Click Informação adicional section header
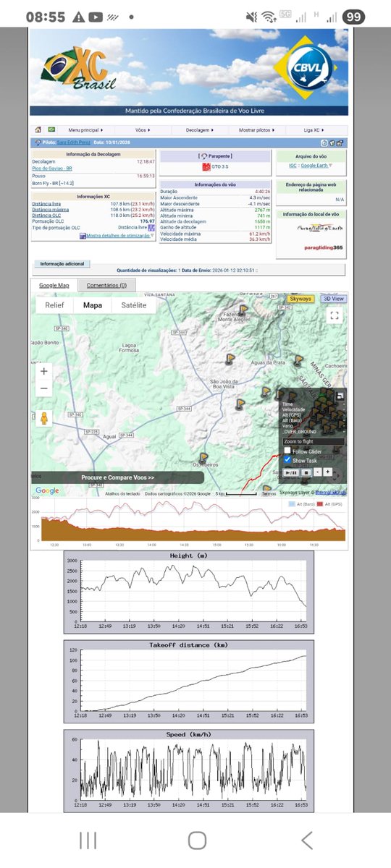The width and height of the screenshot is (391, 868). 62,263
